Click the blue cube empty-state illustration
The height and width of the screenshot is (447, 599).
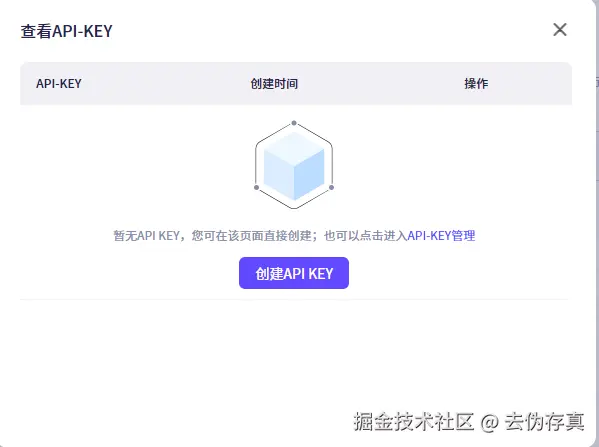(x=294, y=166)
